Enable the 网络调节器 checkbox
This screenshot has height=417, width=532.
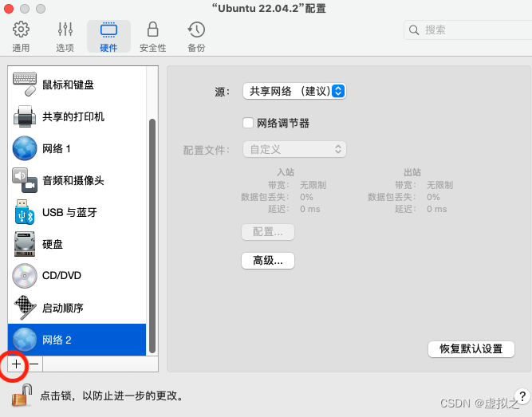pyautogui.click(x=248, y=123)
